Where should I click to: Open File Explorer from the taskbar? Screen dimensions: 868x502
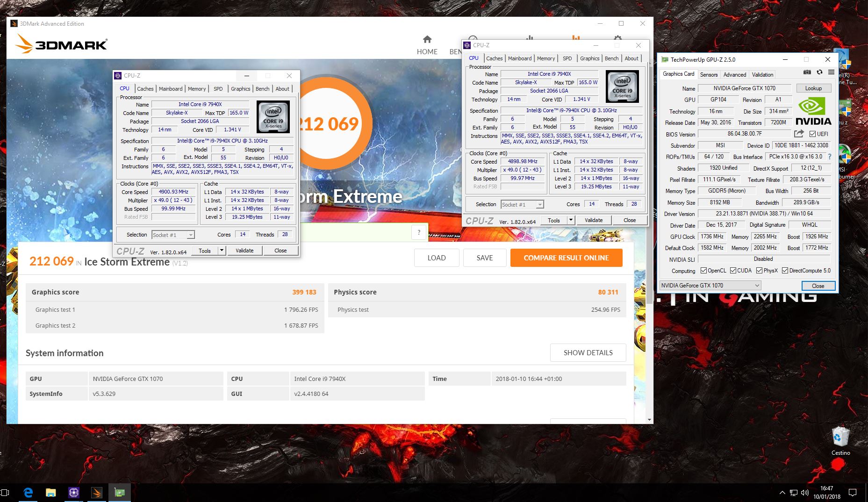[x=50, y=492]
